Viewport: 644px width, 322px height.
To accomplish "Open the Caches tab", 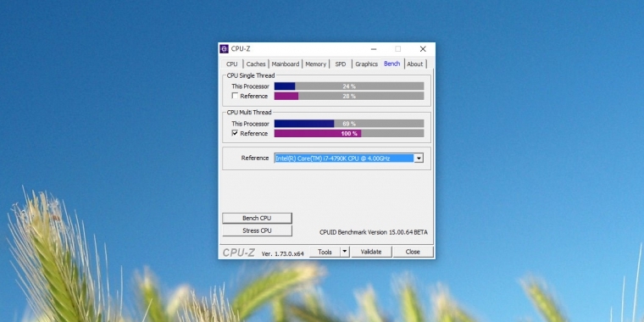I will [x=256, y=64].
